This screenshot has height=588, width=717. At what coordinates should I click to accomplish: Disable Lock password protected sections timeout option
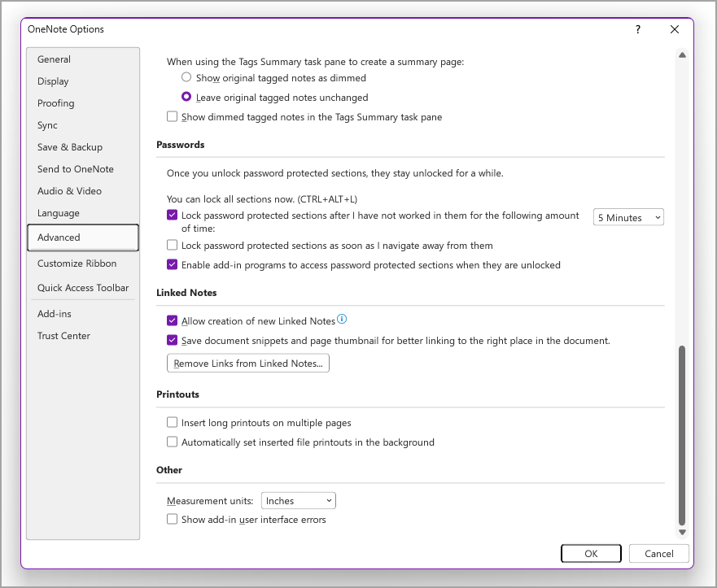click(x=172, y=216)
